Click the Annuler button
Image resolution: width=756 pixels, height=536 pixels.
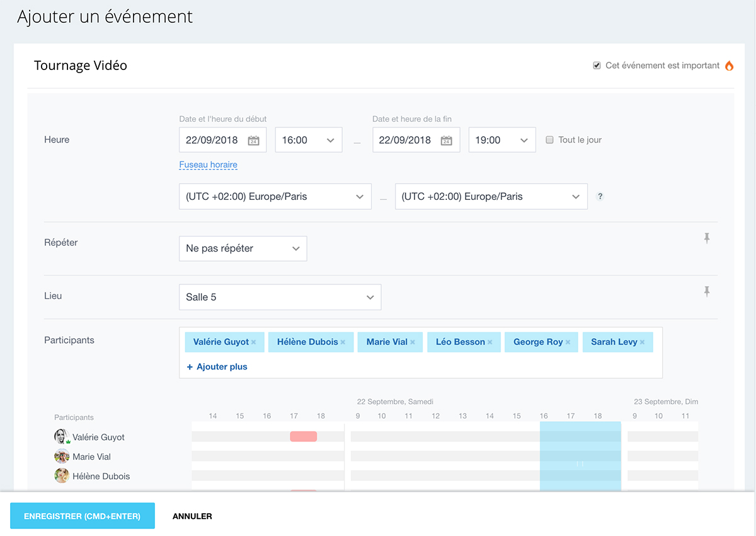[192, 516]
